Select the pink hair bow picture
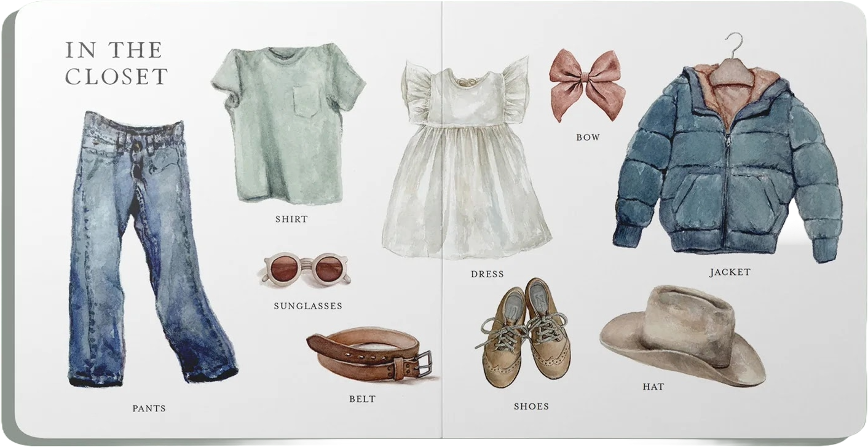Image resolution: width=868 pixels, height=447 pixels. [x=587, y=85]
